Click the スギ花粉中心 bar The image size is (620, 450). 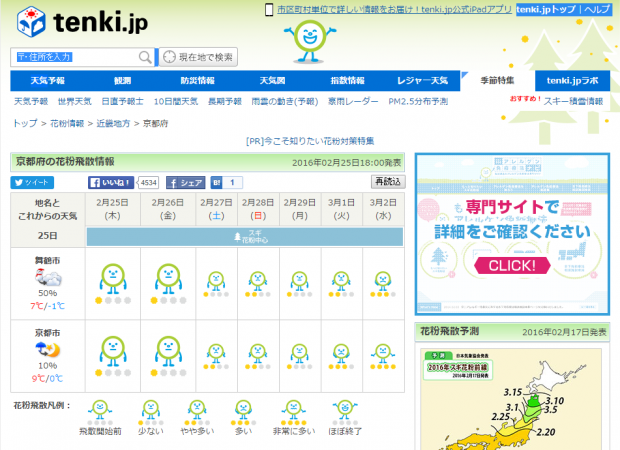[245, 237]
